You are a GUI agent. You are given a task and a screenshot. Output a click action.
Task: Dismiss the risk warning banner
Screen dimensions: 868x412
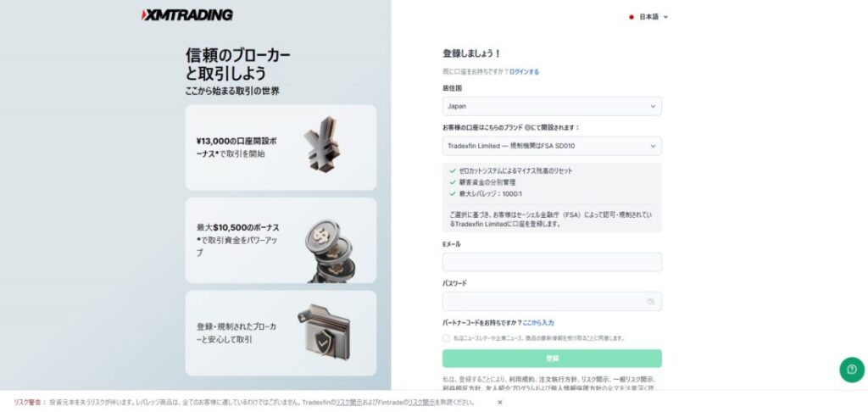pyautogui.click(x=499, y=403)
